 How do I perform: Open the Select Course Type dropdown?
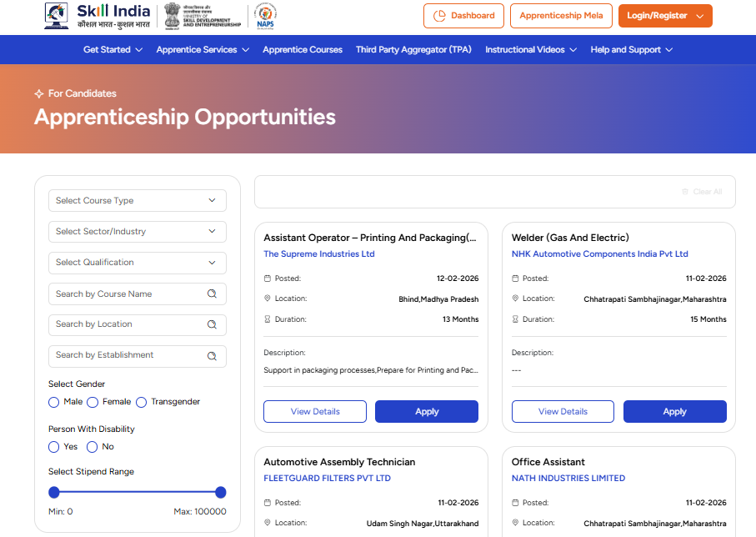pos(138,201)
